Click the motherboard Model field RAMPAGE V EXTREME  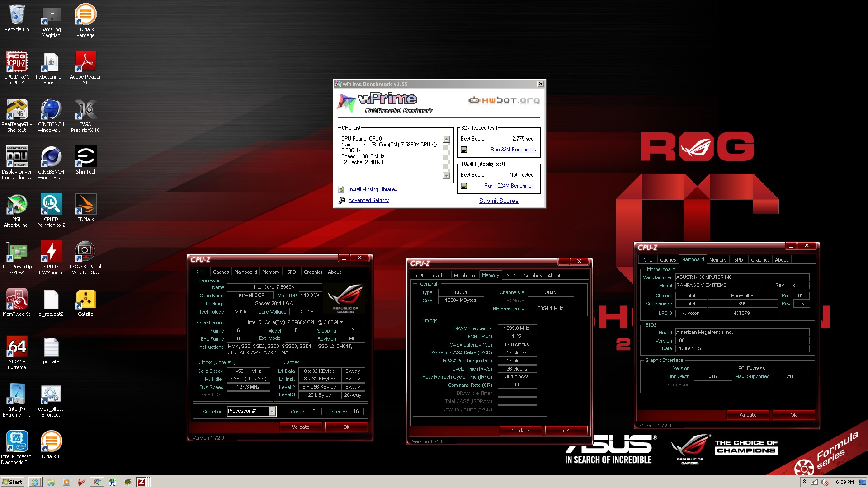718,286
